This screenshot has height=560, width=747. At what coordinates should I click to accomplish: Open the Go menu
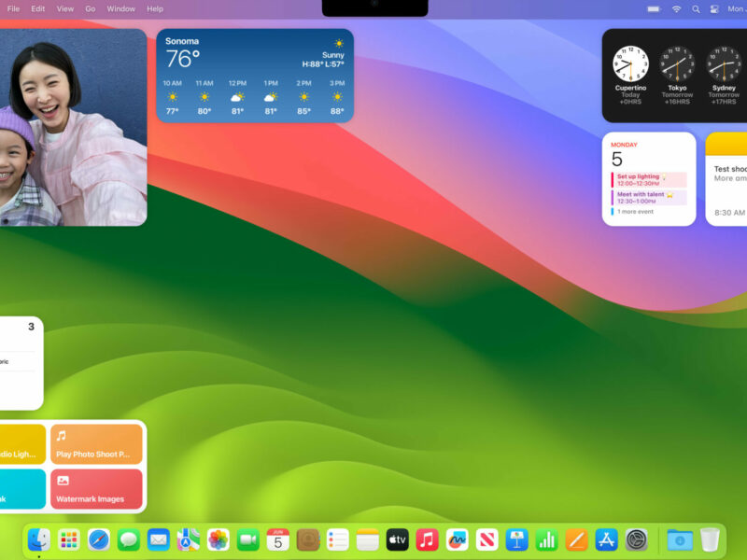pos(90,9)
